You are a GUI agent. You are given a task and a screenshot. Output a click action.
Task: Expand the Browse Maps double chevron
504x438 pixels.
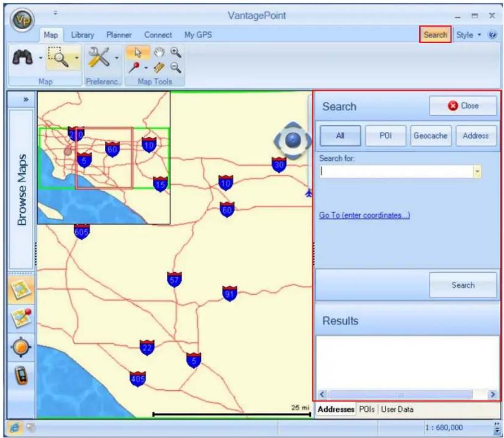tap(26, 100)
